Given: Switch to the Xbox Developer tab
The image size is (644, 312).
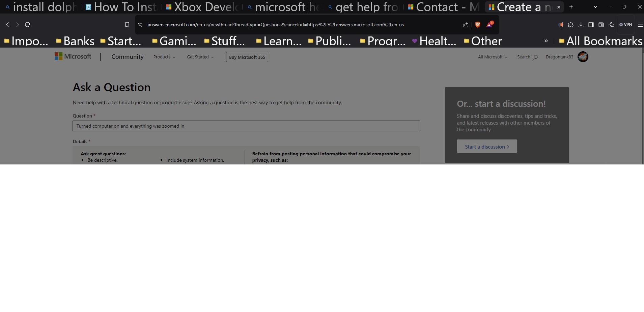Looking at the screenshot, I should 201,7.
